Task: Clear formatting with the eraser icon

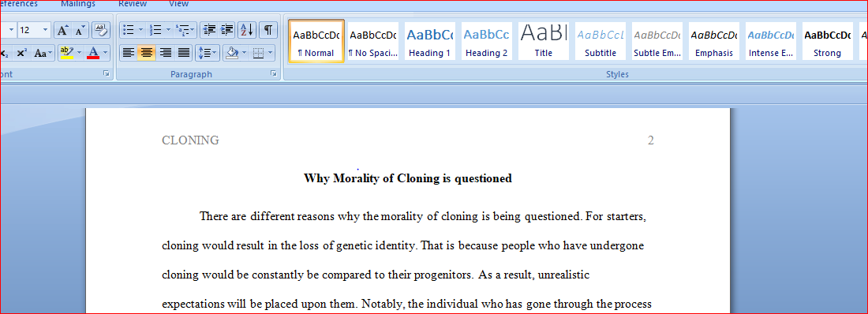Action: 100,30
